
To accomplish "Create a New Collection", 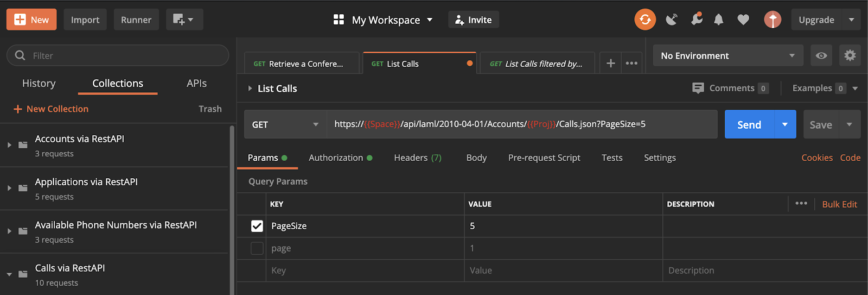I will [51, 109].
